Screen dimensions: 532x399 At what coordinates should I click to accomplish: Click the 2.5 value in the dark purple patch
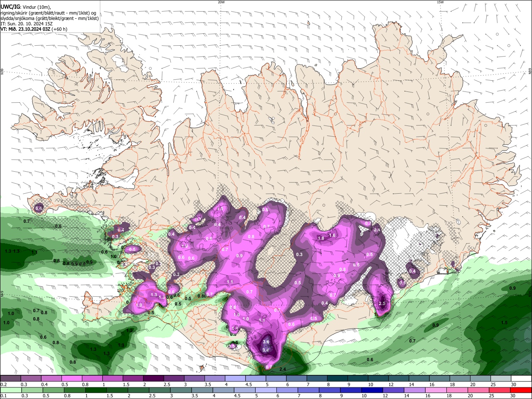[382, 304]
